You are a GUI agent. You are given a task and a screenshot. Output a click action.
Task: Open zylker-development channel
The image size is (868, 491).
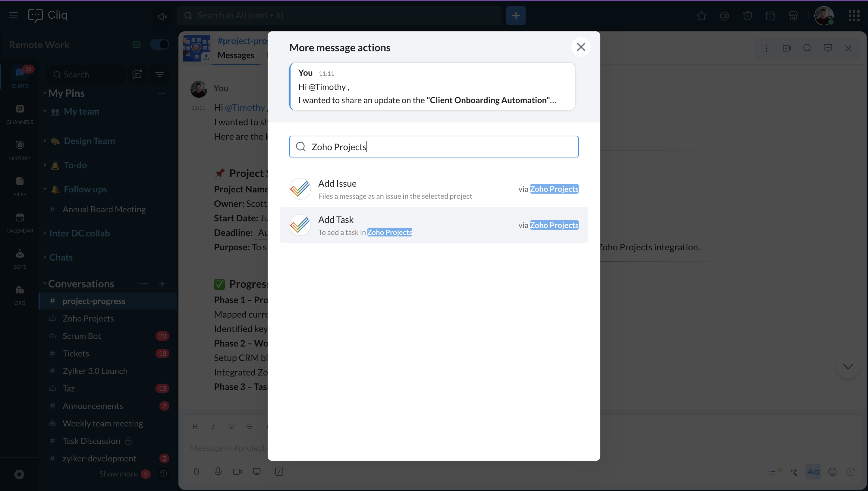[108, 459]
